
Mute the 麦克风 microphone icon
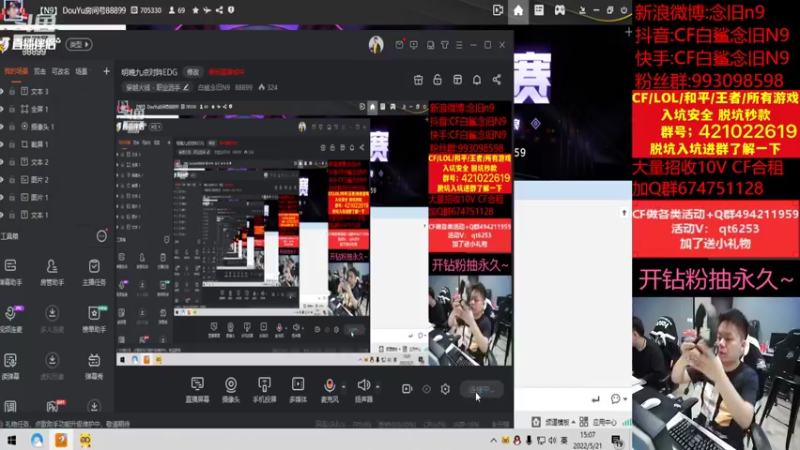pos(330,385)
